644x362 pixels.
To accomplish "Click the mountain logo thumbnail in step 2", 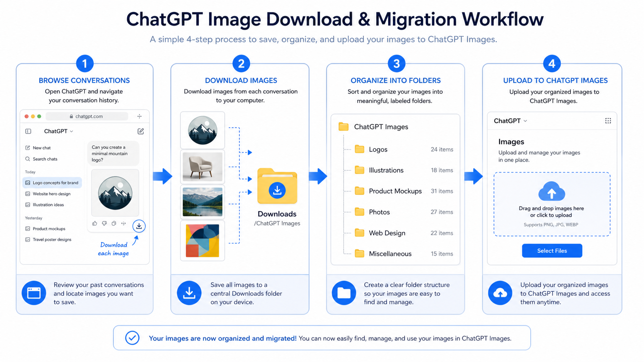I will pyautogui.click(x=203, y=130).
